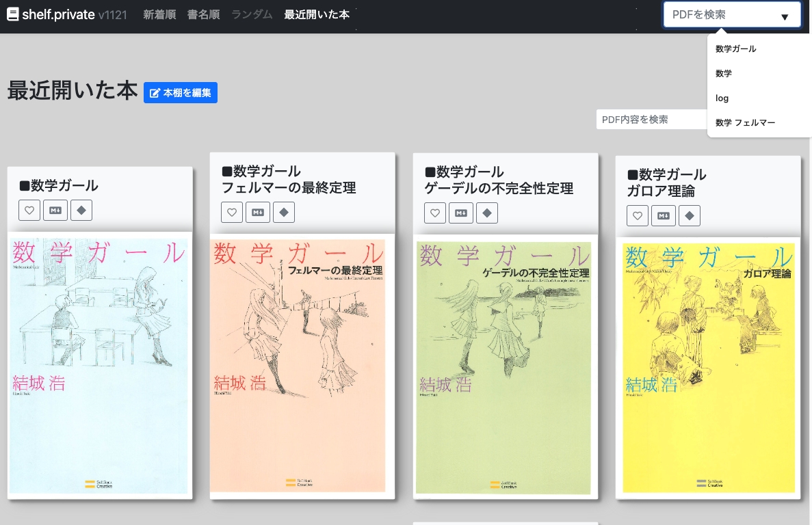Click the diamond icon on フェルマーの最終定理 card
Viewport: 812px width, 525px height.
(284, 212)
